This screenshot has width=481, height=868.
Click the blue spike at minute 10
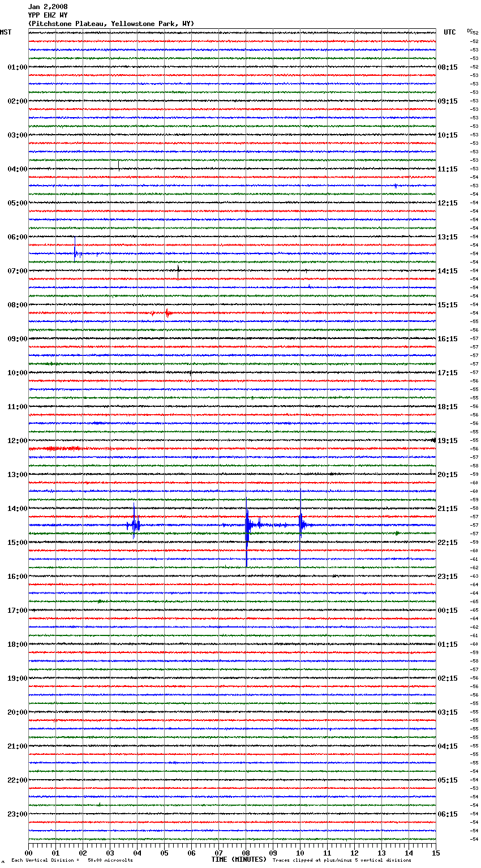pos(300,526)
